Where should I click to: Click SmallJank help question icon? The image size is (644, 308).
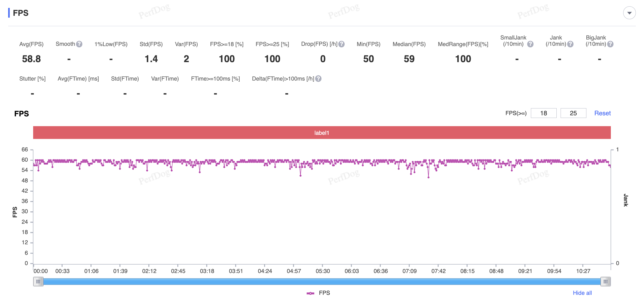(x=530, y=44)
